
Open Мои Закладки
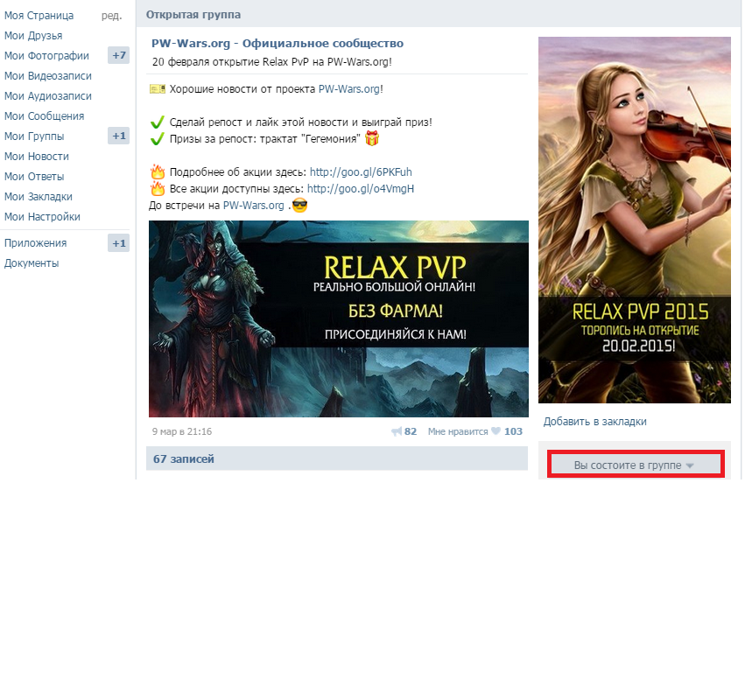[x=39, y=197]
